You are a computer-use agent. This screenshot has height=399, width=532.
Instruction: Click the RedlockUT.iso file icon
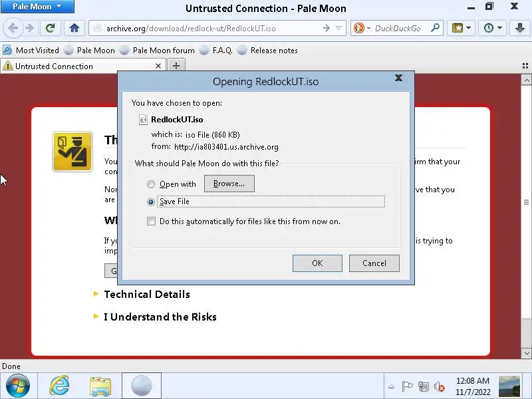[x=143, y=120]
